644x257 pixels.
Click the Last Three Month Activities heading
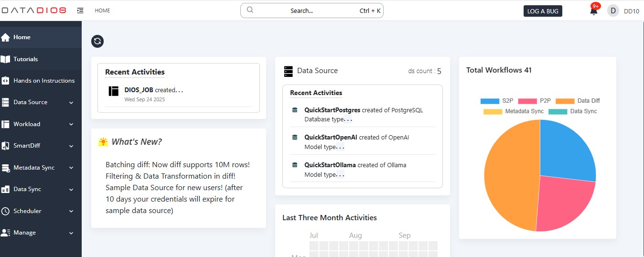coord(330,218)
